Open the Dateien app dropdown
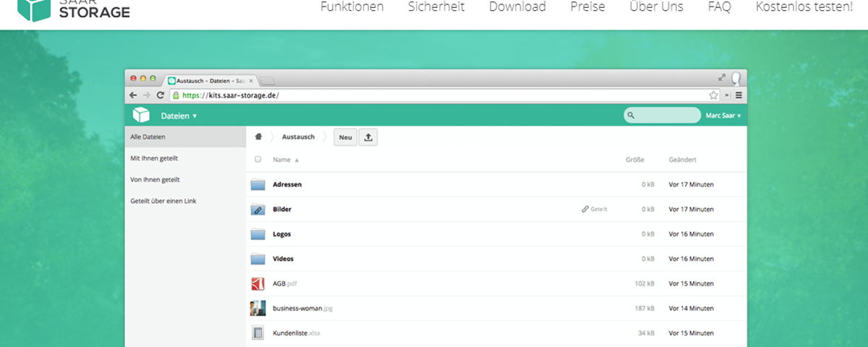This screenshot has height=347, width=868. tap(179, 116)
